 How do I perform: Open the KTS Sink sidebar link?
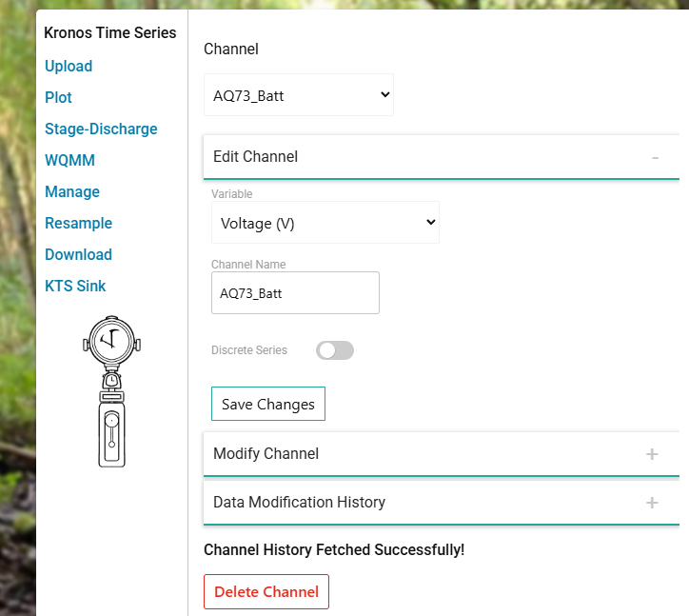tap(75, 286)
